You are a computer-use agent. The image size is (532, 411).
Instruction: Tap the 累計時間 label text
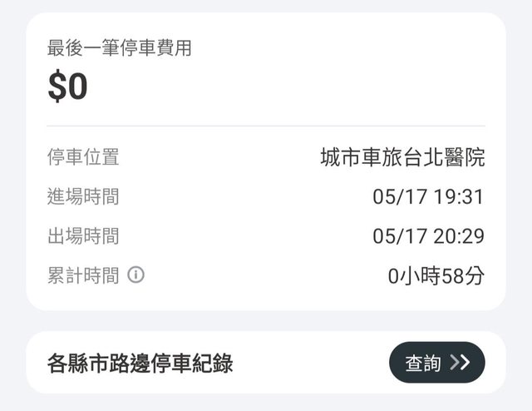pyautogui.click(x=83, y=275)
